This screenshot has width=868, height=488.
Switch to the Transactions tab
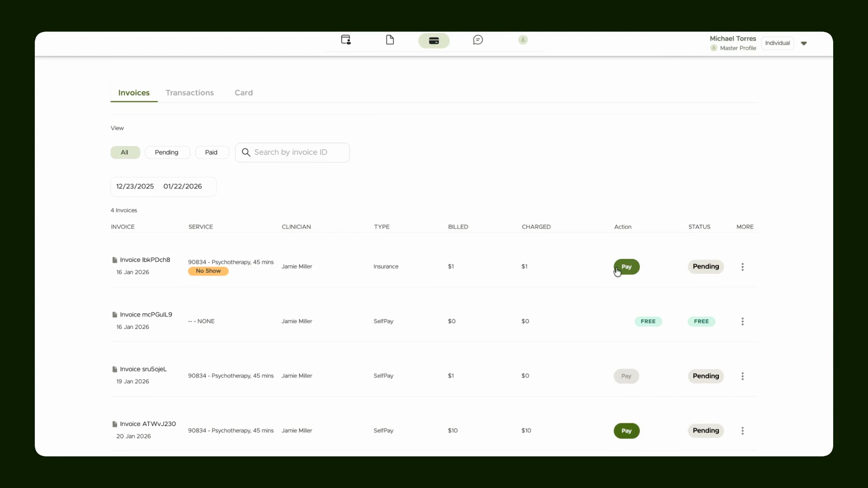[190, 93]
